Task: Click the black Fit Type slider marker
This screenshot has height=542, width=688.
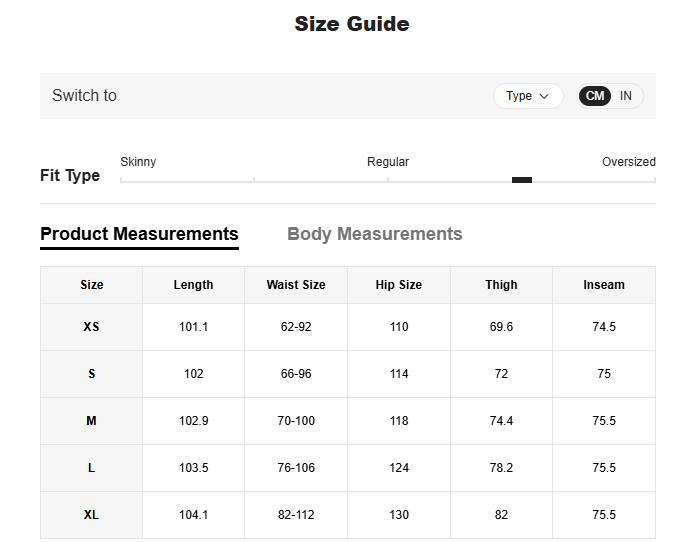Action: coord(521,180)
